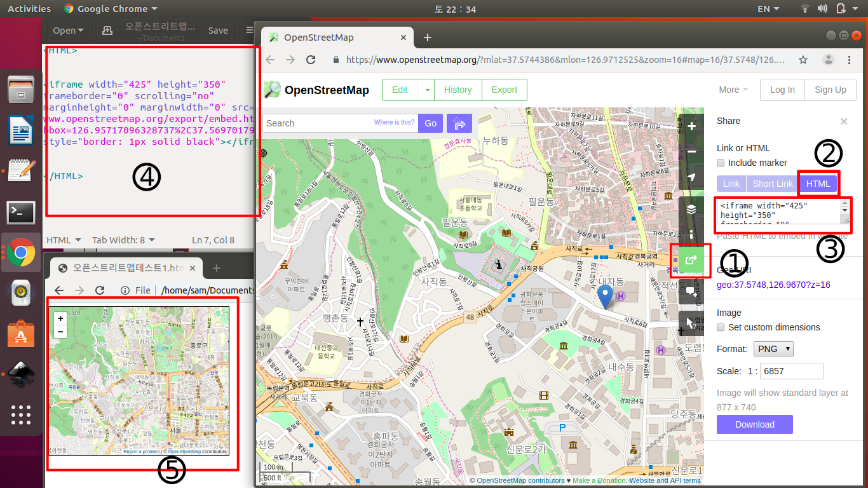Viewport: 868px width, 488px height.
Task: Open Chrome's three-dot menu
Action: tap(850, 60)
